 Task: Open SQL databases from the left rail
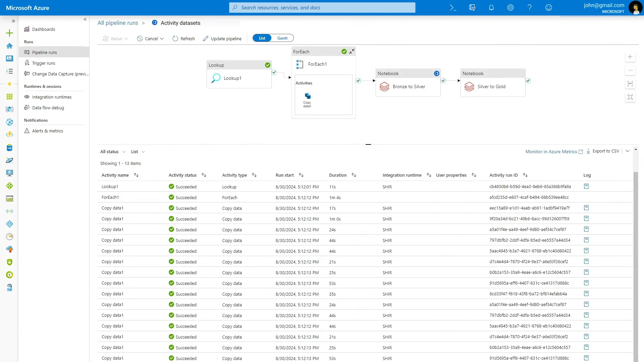click(9, 147)
